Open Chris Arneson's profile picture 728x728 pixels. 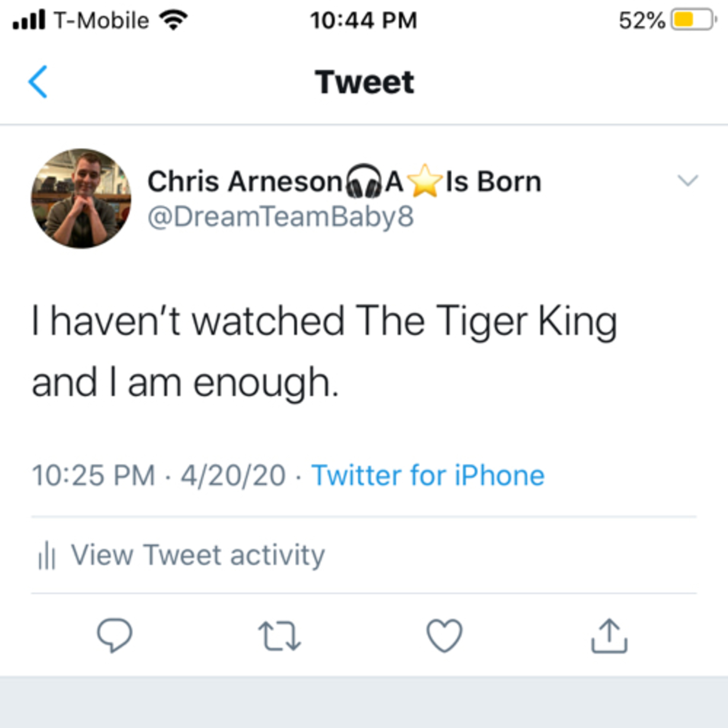coord(81,199)
